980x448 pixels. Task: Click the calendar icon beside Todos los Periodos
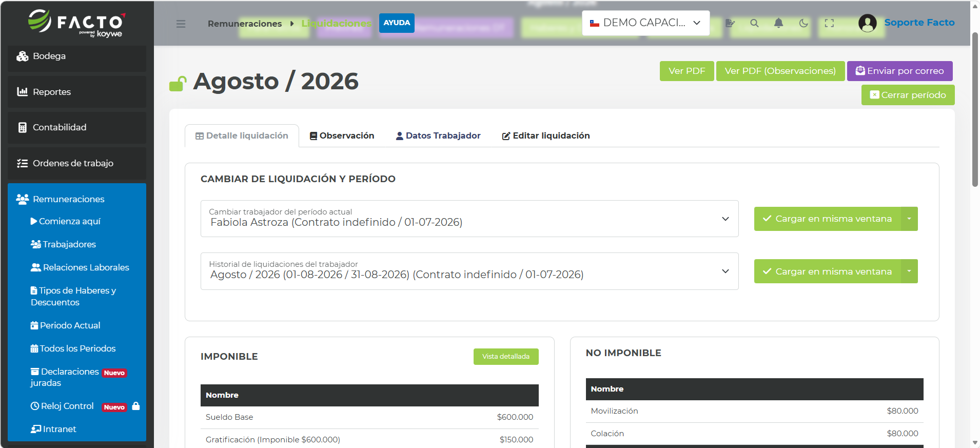point(34,348)
